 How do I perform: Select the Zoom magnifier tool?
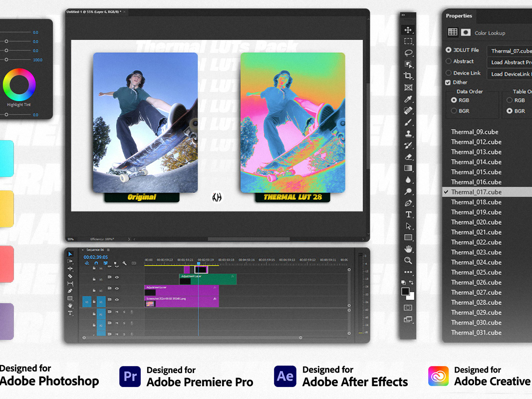coord(408,260)
